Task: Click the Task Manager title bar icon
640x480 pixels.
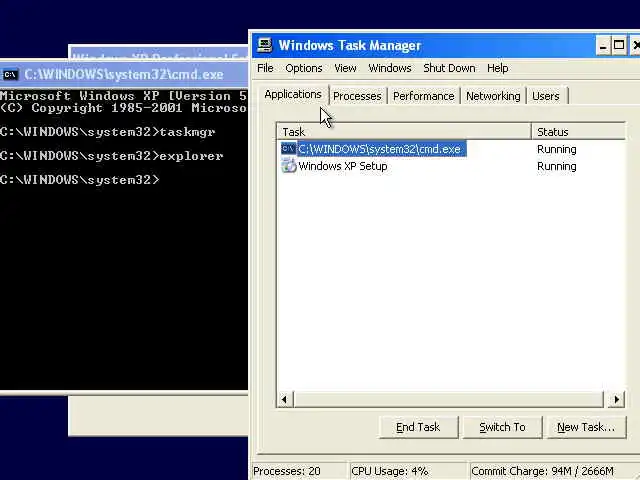Action: point(264,45)
